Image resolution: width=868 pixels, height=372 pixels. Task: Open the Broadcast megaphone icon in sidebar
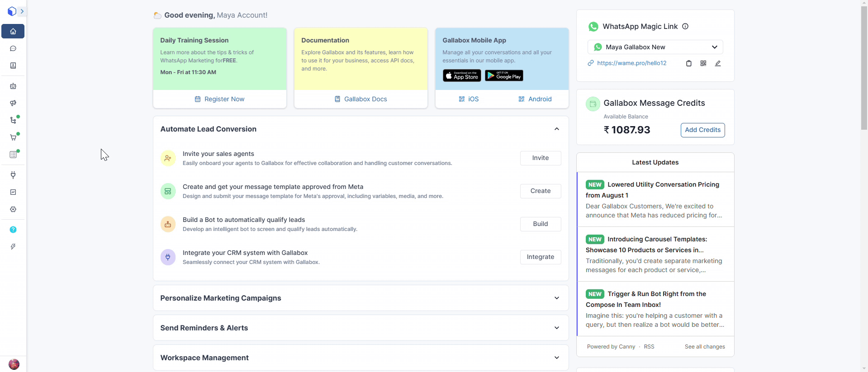click(x=13, y=103)
